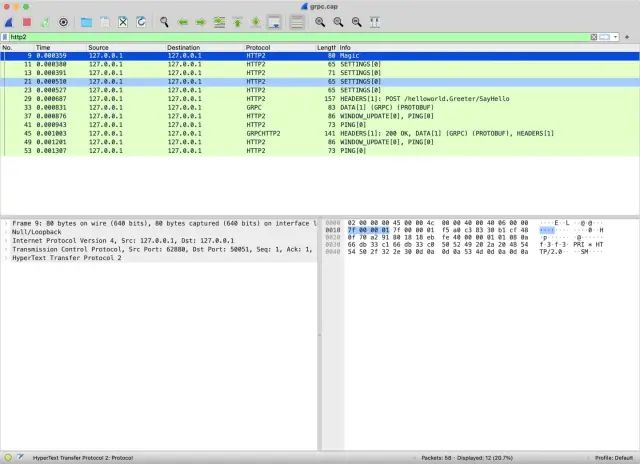Click the display filter bookmark icon
This screenshot has height=464, width=640.
click(x=5, y=37)
